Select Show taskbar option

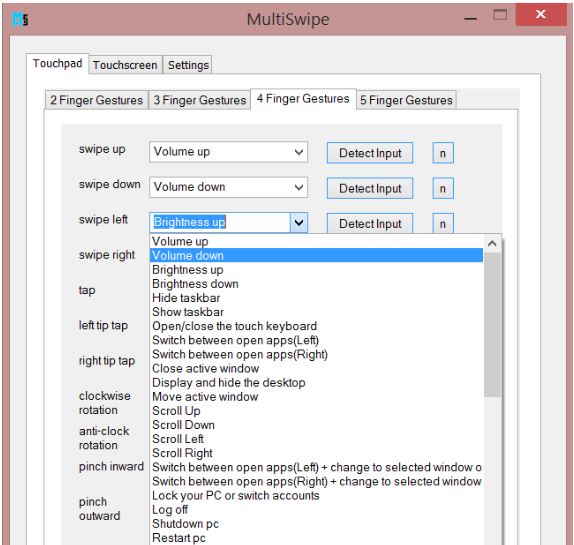point(317,312)
